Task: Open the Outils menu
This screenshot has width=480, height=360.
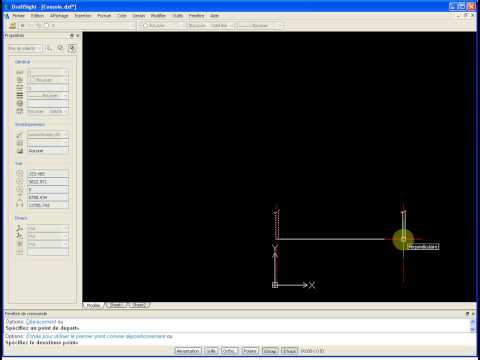Action: 178,16
